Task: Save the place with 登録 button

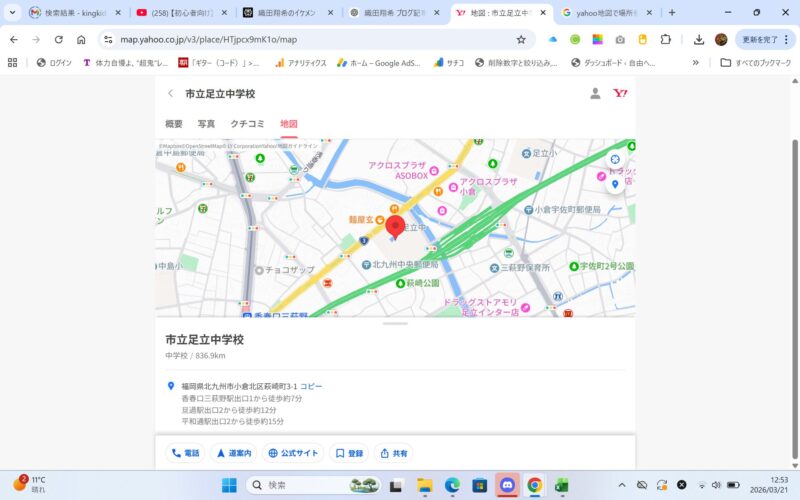Action: (349, 453)
